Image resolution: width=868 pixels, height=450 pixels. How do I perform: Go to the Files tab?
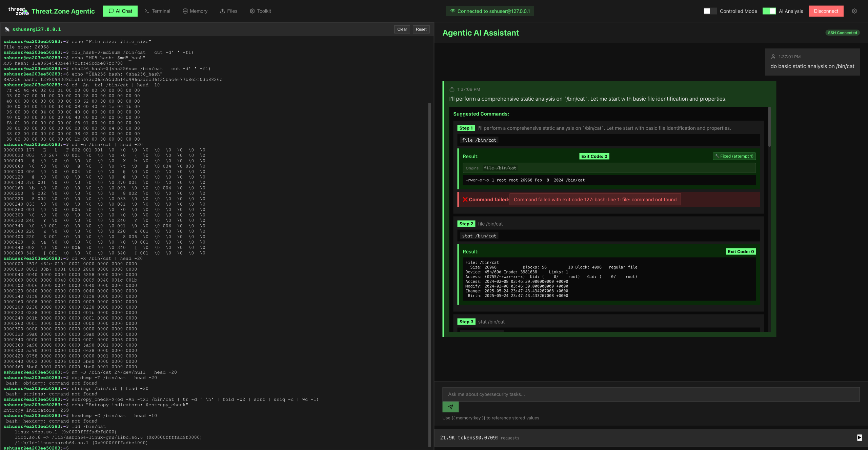pos(228,11)
